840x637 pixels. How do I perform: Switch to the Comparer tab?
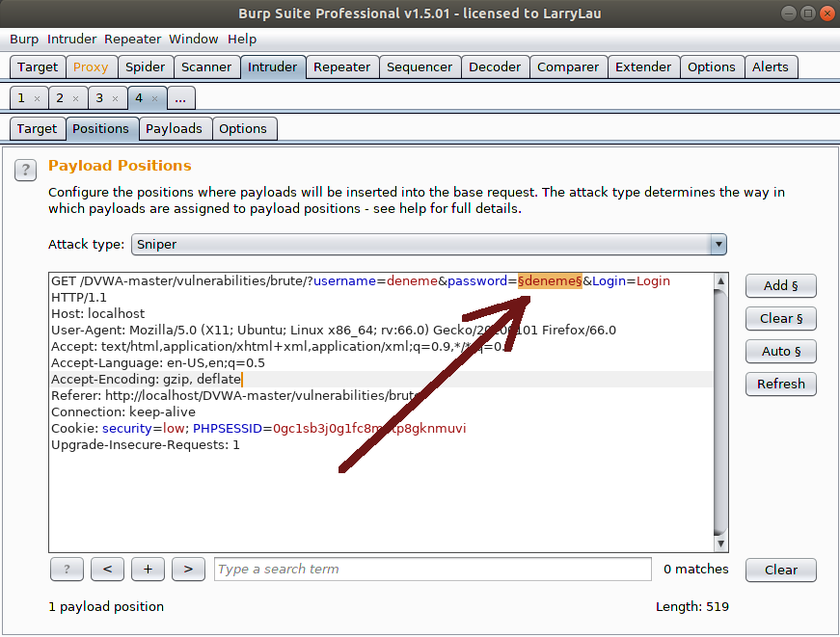[568, 66]
